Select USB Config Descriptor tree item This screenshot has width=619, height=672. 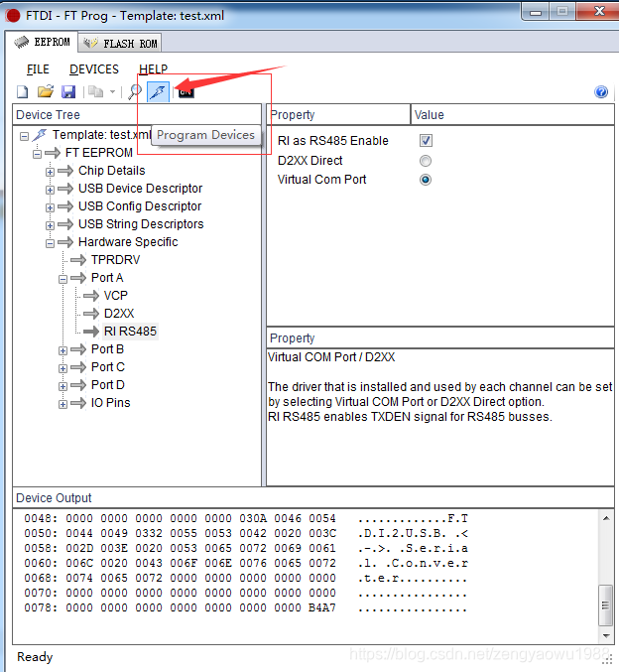(140, 206)
